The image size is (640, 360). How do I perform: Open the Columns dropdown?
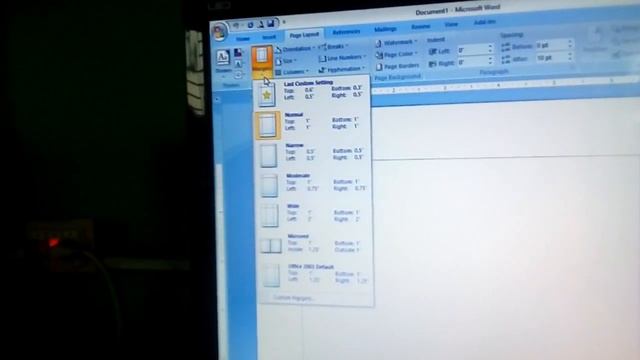click(x=292, y=72)
